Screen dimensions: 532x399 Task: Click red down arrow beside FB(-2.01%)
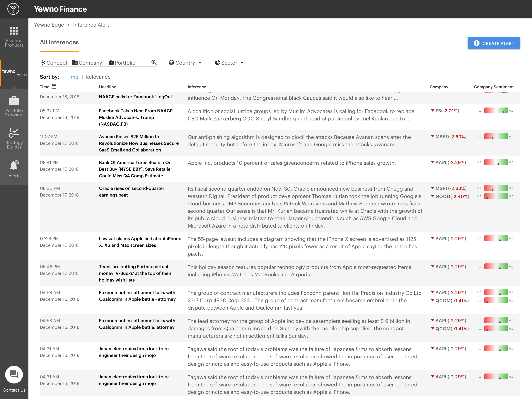pos(432,111)
